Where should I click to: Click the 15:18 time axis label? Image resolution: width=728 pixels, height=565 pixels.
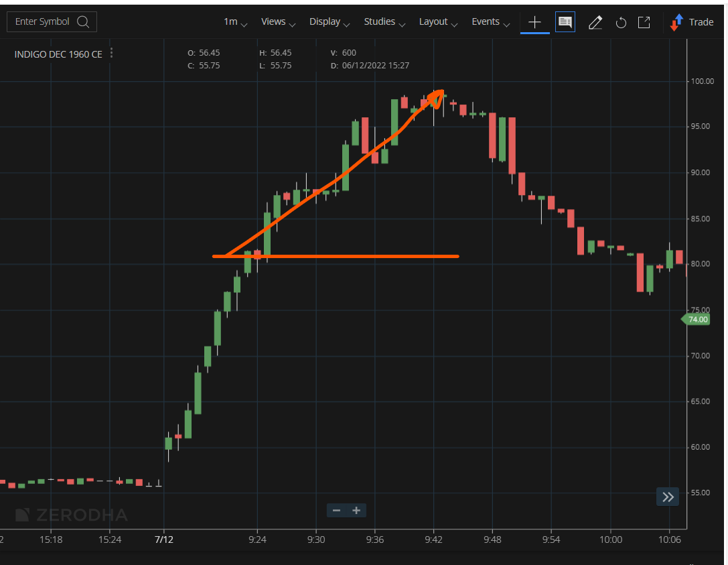(x=51, y=540)
